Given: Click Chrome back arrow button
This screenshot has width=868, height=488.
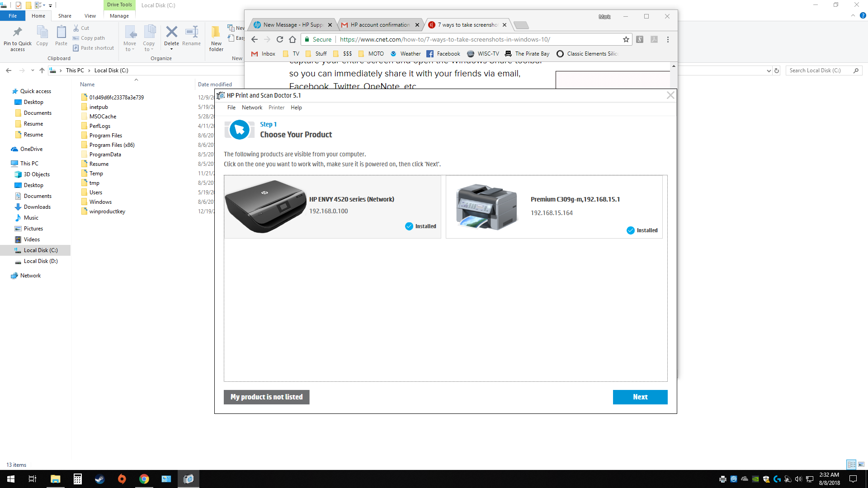Looking at the screenshot, I should [x=255, y=39].
